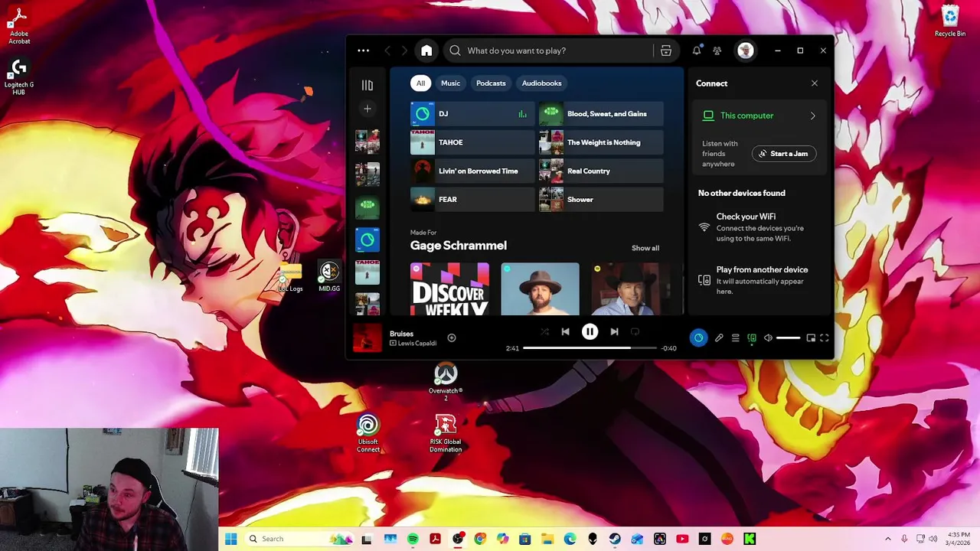Show lyrics with microphone icon
Image resolution: width=980 pixels, height=551 pixels.
719,337
